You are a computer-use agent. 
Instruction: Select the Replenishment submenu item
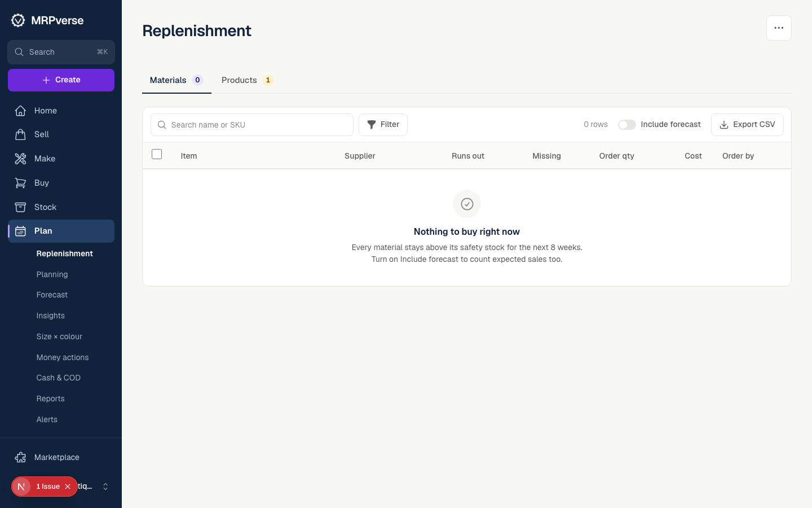(x=65, y=253)
